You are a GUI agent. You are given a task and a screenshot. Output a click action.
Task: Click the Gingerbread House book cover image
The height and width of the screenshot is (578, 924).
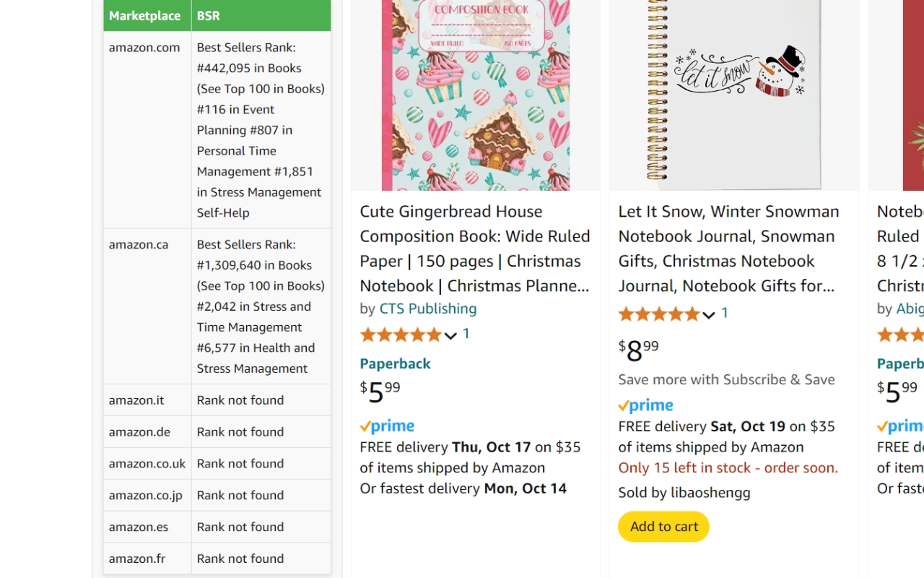pos(475,94)
